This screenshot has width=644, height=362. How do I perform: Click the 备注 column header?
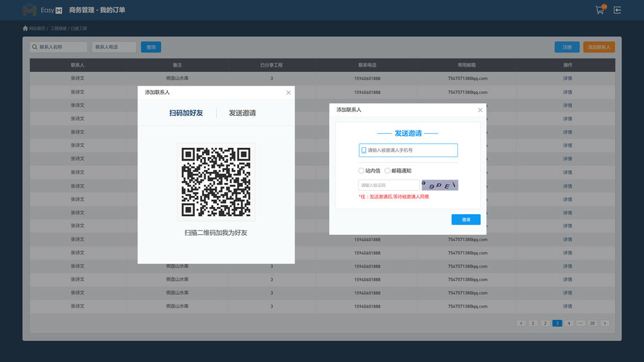177,65
